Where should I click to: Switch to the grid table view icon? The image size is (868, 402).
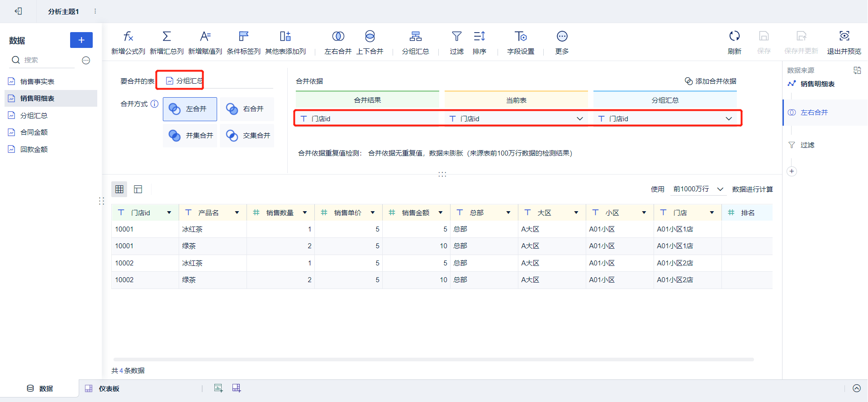119,189
